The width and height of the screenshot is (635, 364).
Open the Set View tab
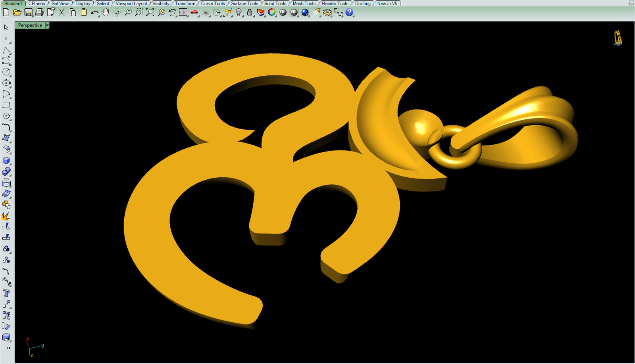click(60, 3)
